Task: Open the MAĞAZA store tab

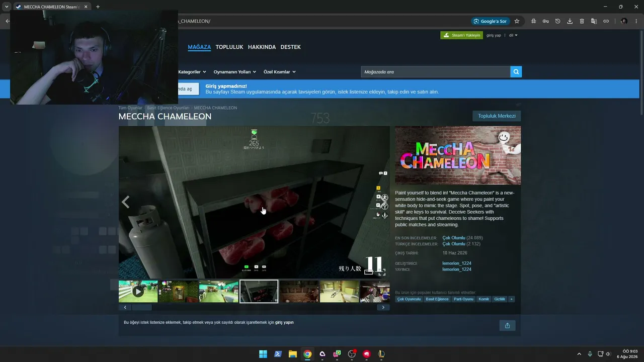Action: point(199,47)
